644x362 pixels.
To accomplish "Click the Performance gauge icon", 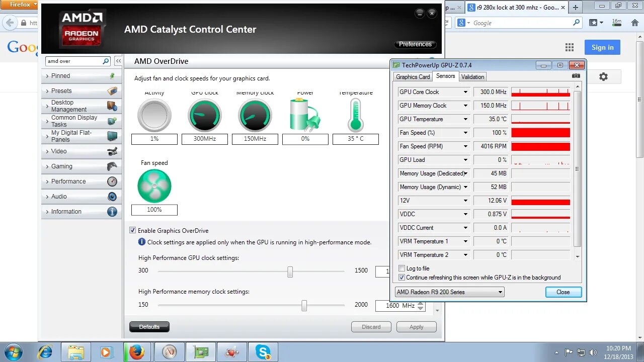I will (x=112, y=182).
